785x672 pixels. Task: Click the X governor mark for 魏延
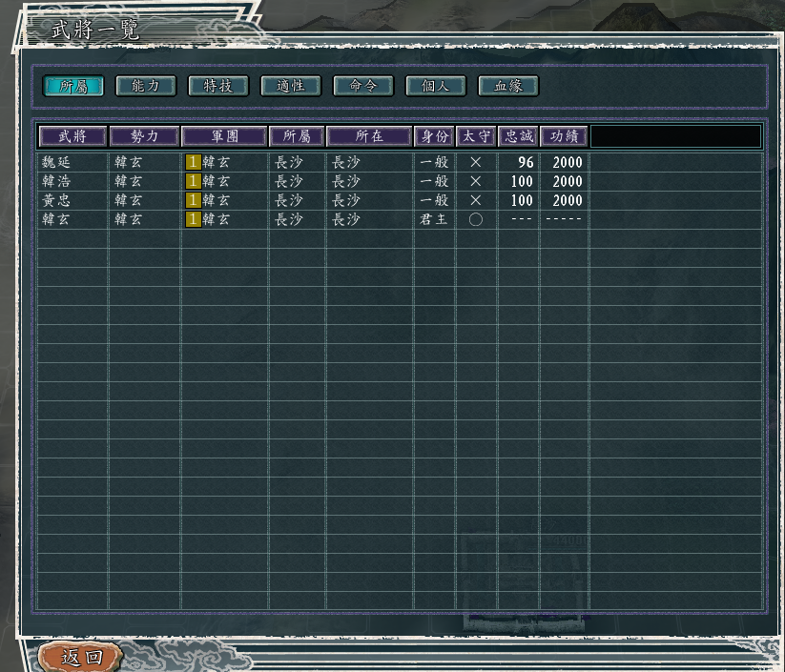click(x=476, y=162)
